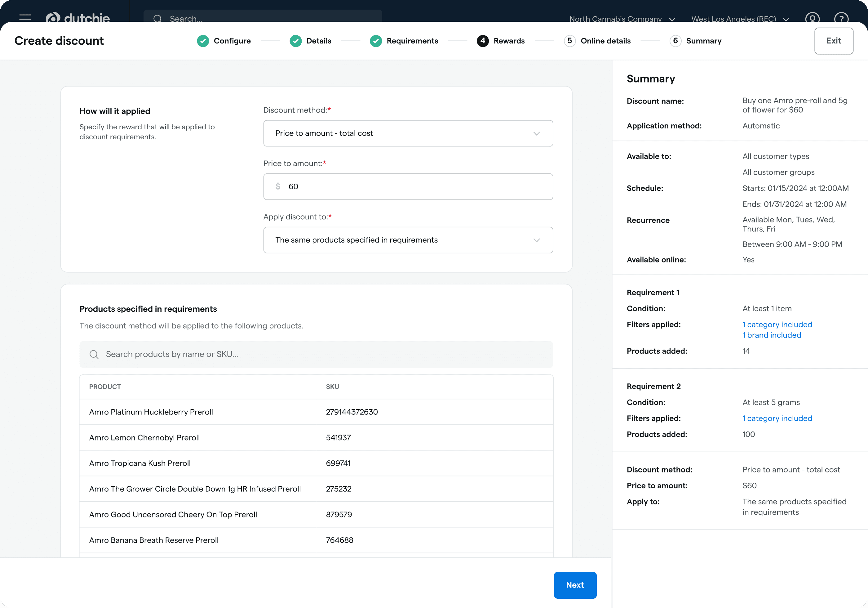Click the SKU column header
The width and height of the screenshot is (868, 608).
332,387
